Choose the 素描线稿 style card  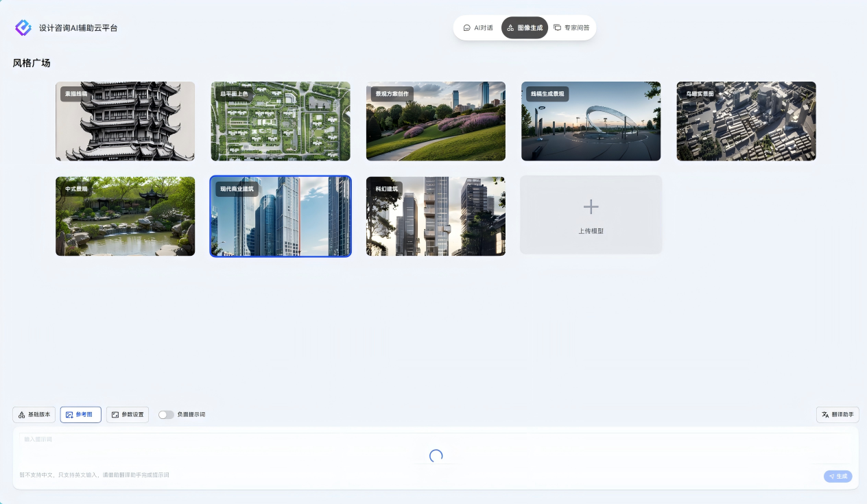pos(125,121)
